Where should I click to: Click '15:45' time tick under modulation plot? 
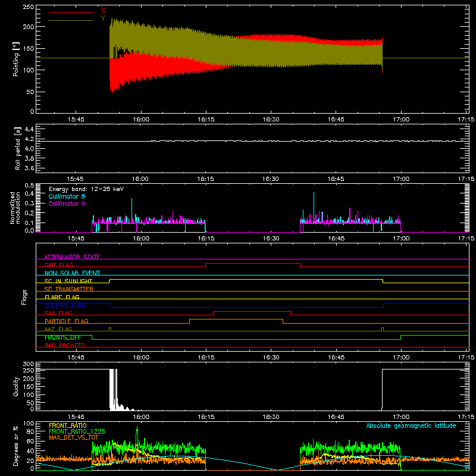tap(76, 239)
